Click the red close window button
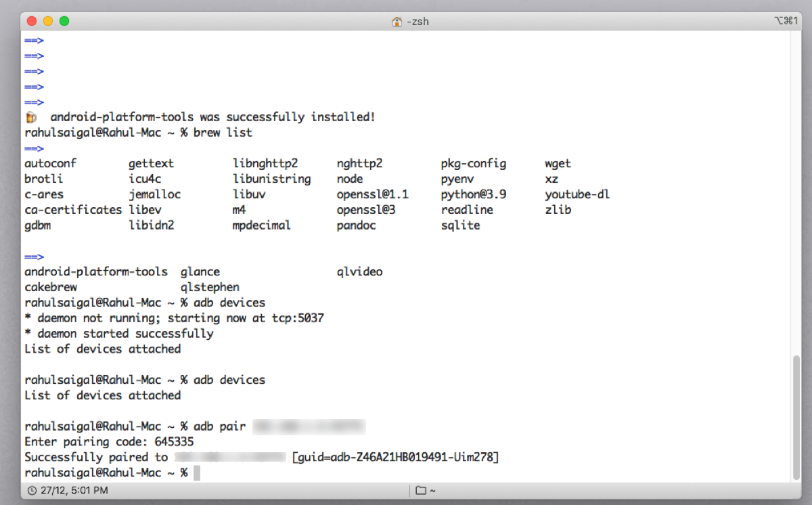This screenshot has width=812, height=505. click(32, 21)
